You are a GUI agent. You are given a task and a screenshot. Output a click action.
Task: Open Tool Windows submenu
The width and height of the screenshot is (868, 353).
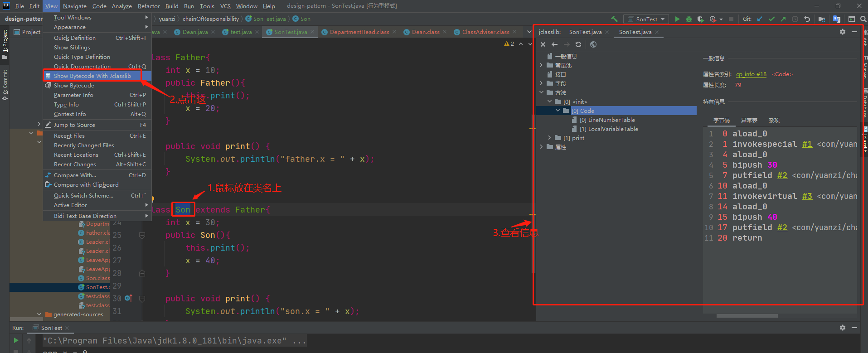pos(97,17)
